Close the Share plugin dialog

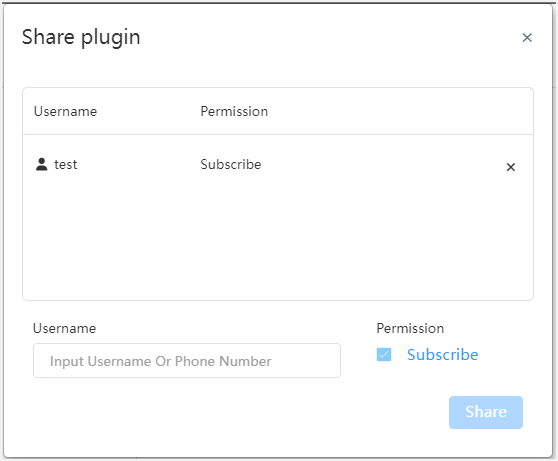point(527,37)
